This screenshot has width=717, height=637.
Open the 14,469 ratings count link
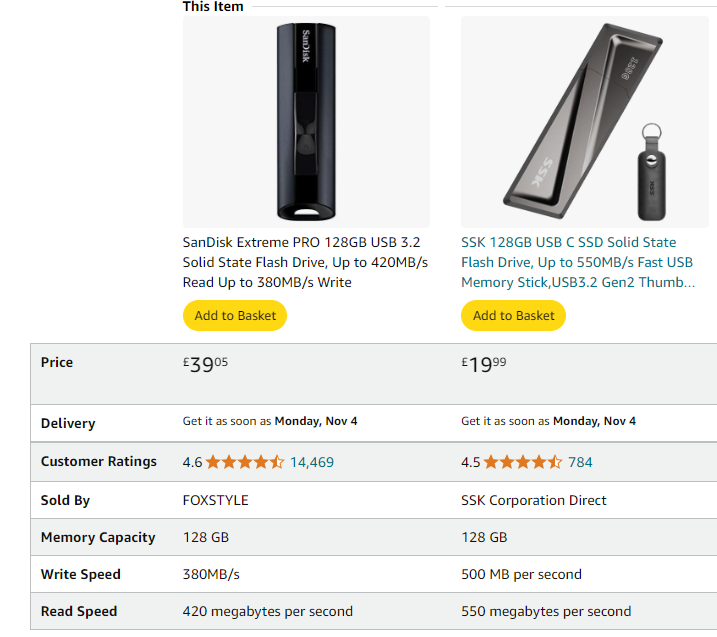pyautogui.click(x=312, y=462)
